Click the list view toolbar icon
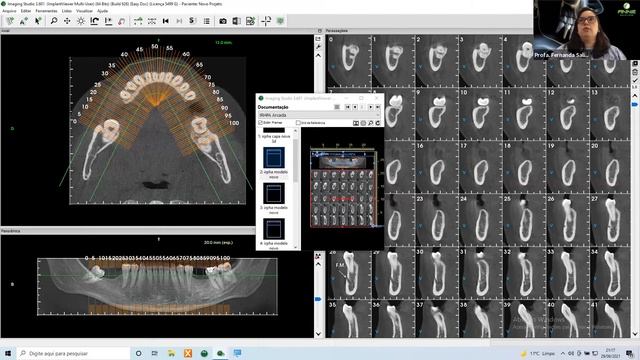Image resolution: width=640 pixels, height=360 pixels. click(x=207, y=21)
